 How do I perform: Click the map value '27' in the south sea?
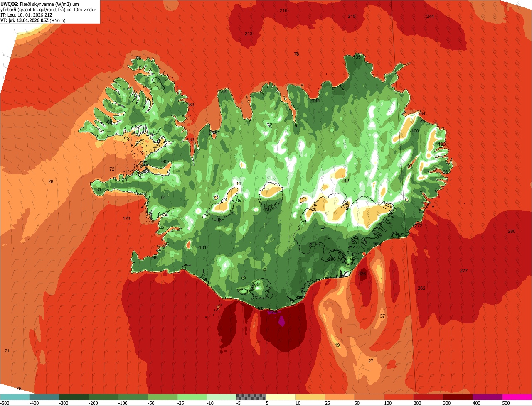coord(371,361)
